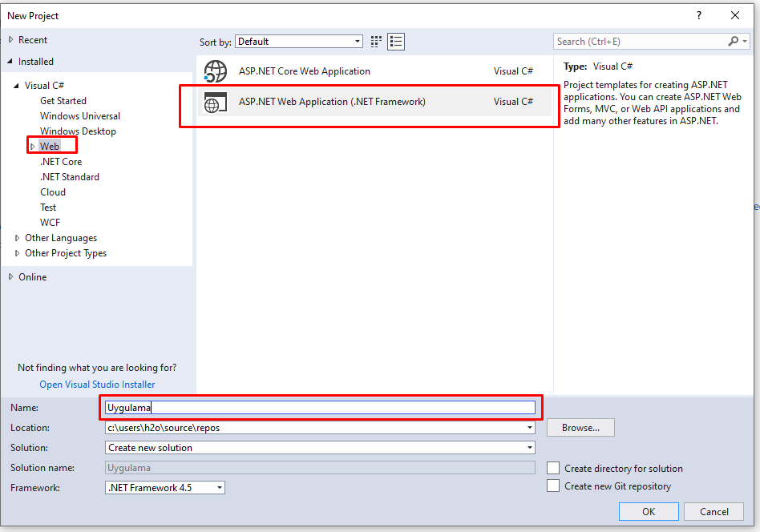Open the Visual Studio Installer link
The image size is (760, 532).
[x=96, y=384]
